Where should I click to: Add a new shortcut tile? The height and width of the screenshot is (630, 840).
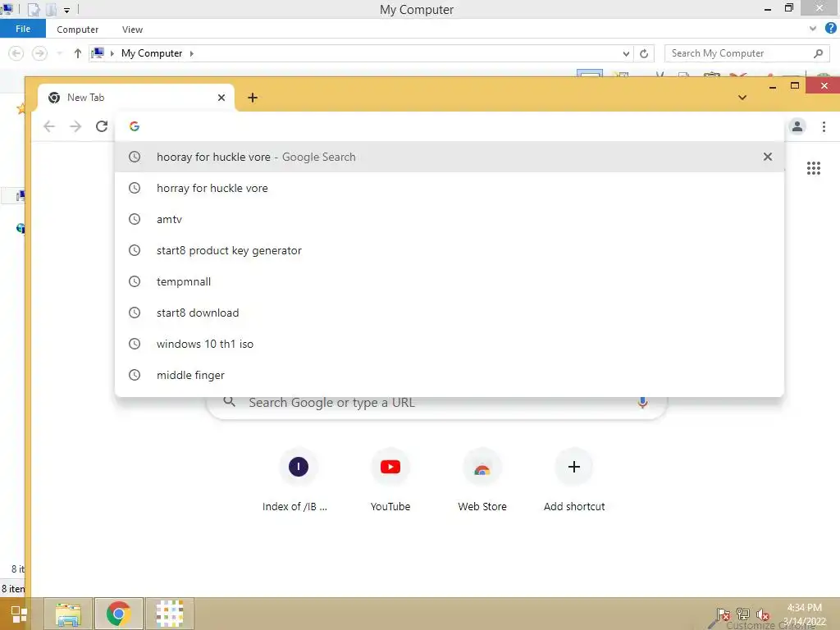(573, 479)
